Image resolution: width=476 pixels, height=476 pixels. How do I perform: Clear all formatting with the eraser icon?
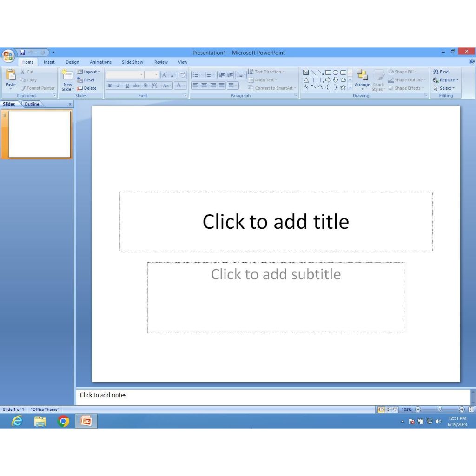182,75
